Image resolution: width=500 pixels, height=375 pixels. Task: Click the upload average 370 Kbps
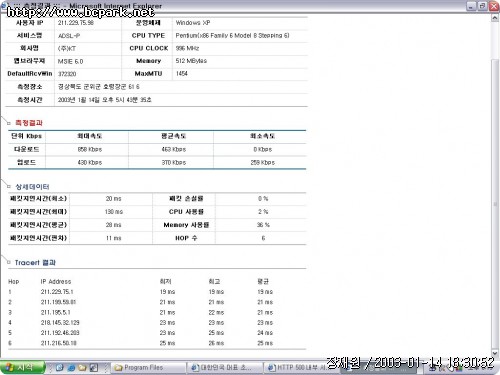[174, 162]
